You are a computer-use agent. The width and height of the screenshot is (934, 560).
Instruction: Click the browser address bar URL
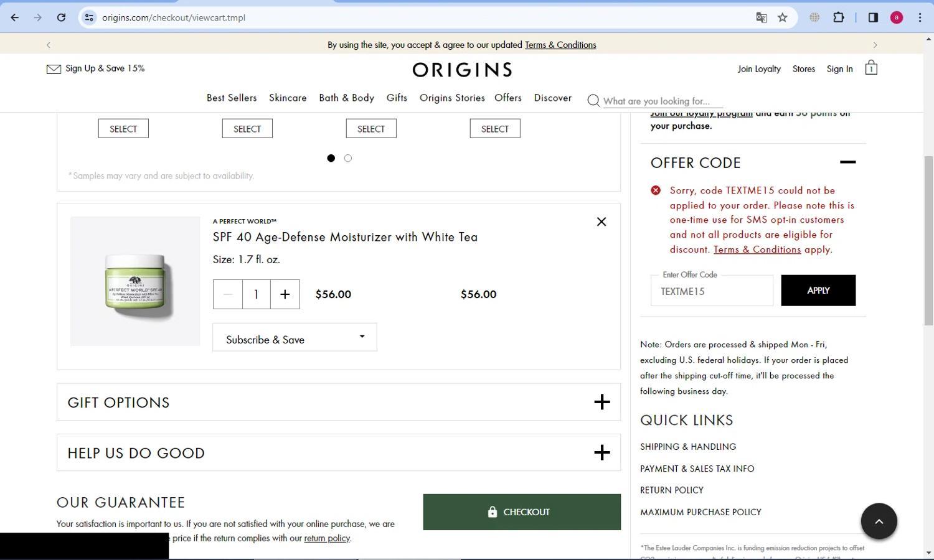174,17
